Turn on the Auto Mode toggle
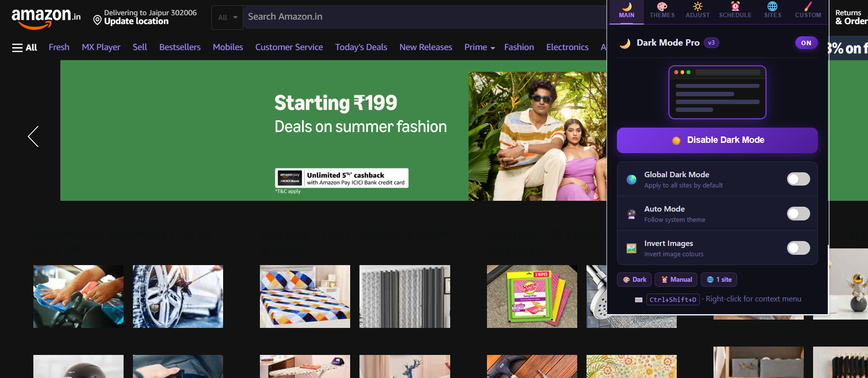The width and height of the screenshot is (868, 378). (798, 214)
